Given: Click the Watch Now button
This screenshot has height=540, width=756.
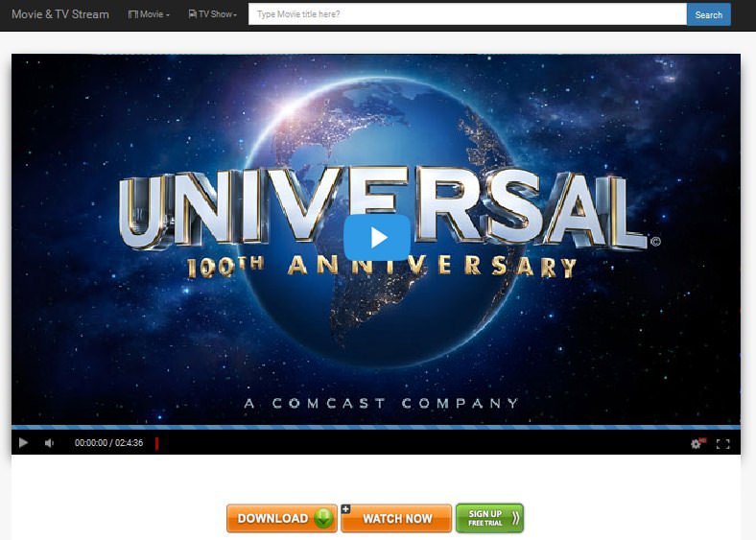Looking at the screenshot, I should click(x=396, y=518).
